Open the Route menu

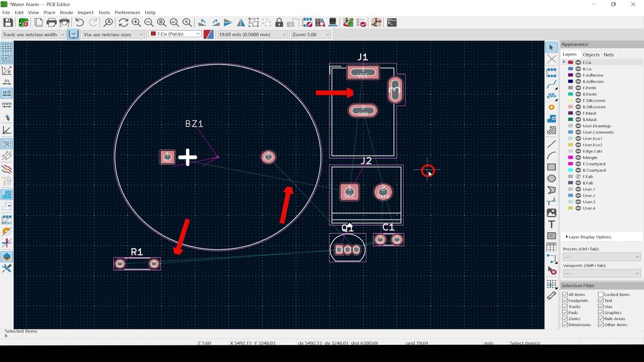(x=66, y=12)
